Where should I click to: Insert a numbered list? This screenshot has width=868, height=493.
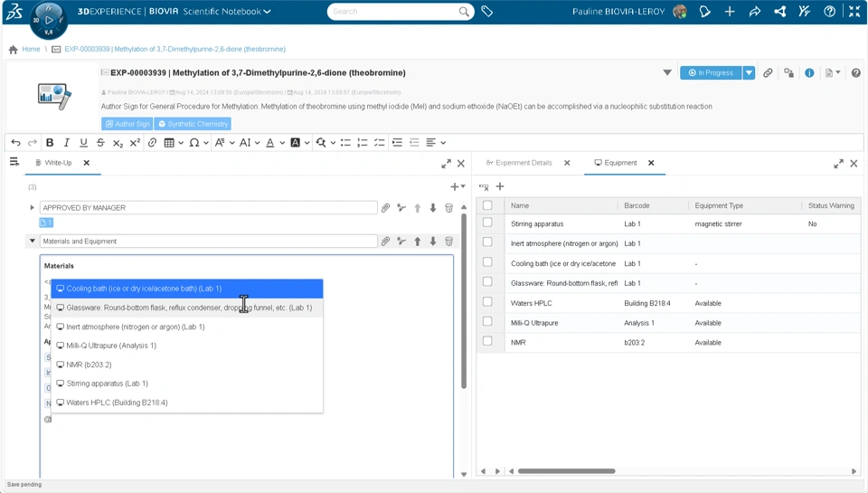coord(363,143)
